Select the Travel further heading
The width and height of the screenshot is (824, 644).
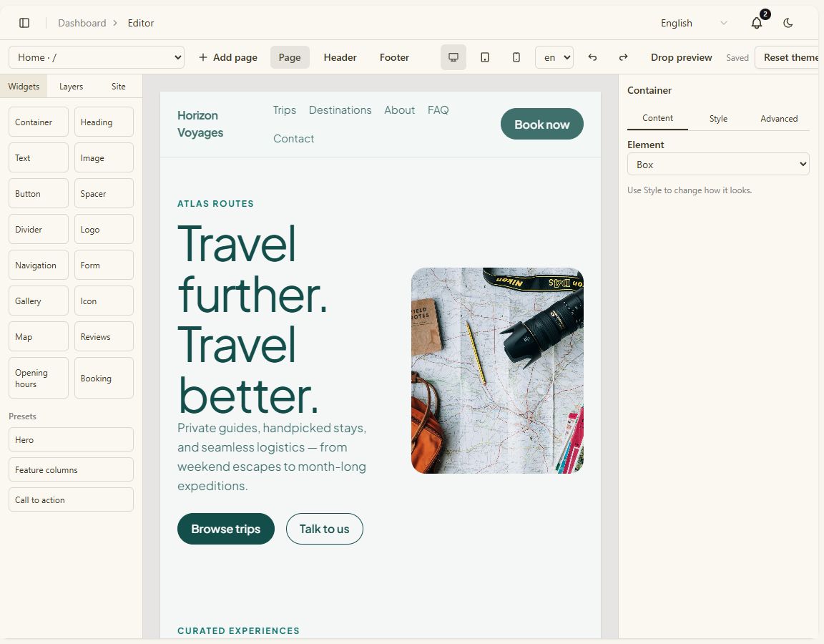(252, 320)
